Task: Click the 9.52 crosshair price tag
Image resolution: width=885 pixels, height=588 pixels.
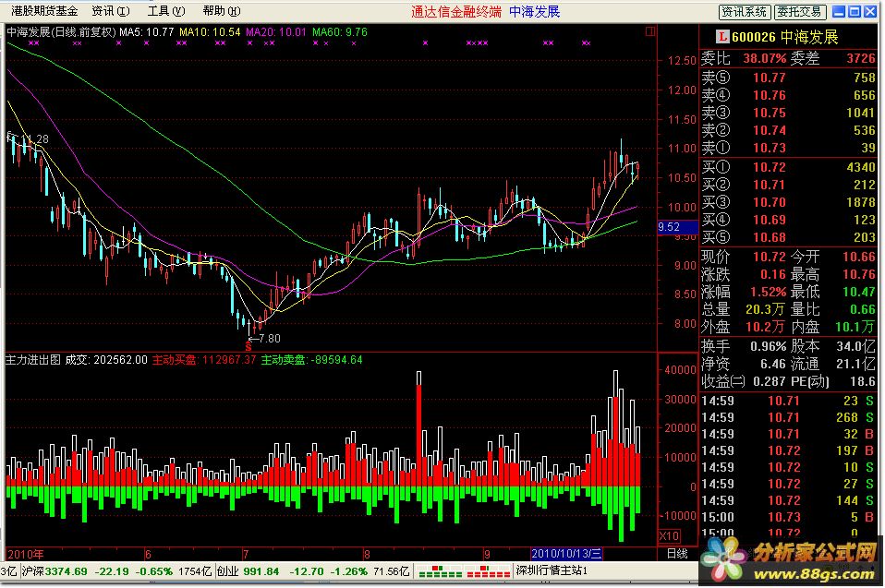Action: 677,227
